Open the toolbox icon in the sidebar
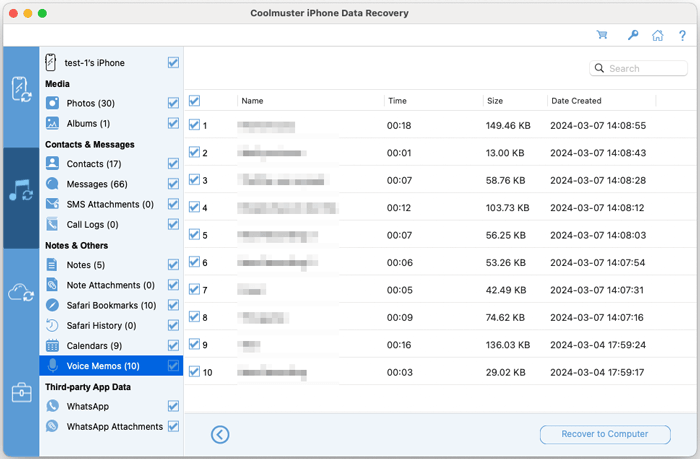Screen dimensions: 700x459 (21, 392)
